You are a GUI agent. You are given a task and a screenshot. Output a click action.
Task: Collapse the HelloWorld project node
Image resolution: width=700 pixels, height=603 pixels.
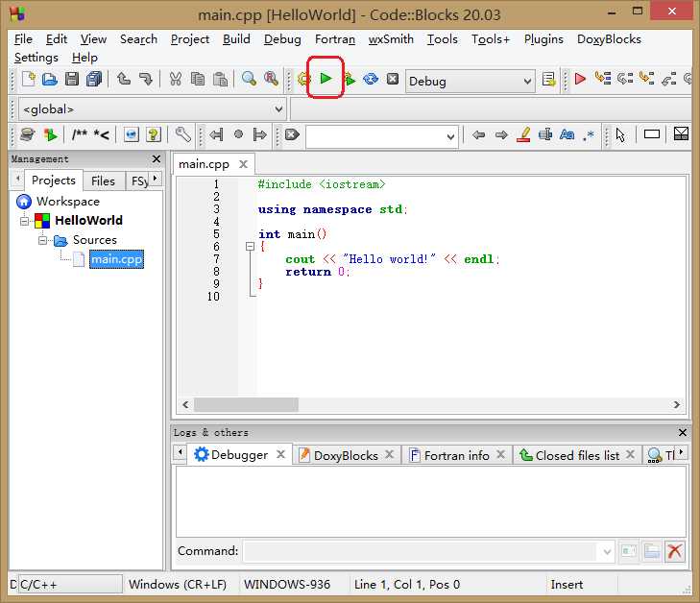[25, 221]
